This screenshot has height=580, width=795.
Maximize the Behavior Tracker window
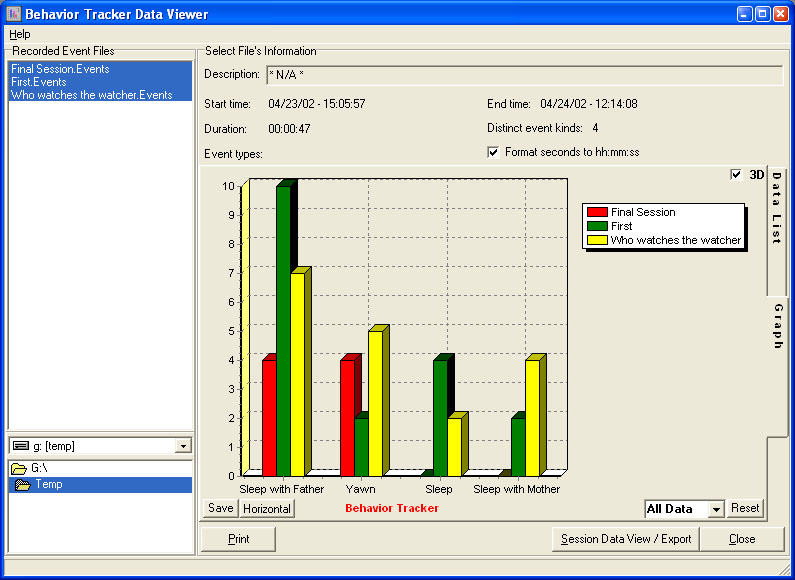pyautogui.click(x=762, y=14)
